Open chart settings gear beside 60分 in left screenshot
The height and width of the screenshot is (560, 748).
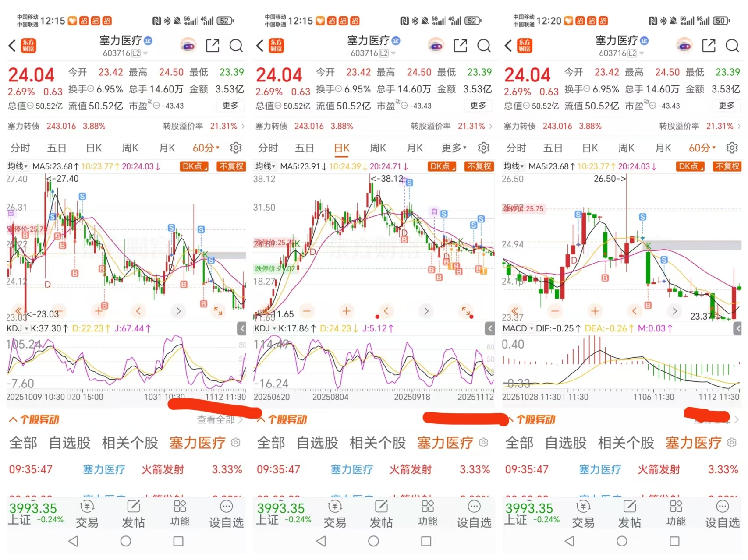pyautogui.click(x=236, y=148)
